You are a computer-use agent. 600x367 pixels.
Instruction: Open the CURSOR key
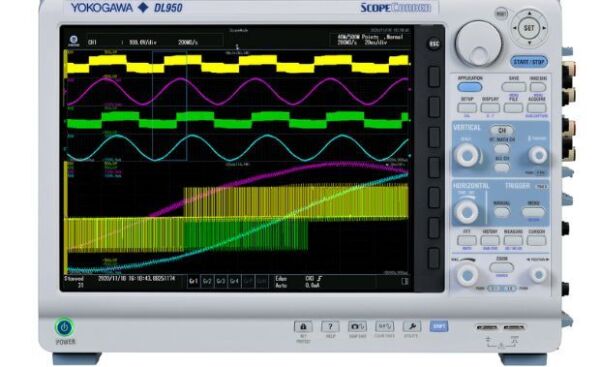click(x=536, y=240)
